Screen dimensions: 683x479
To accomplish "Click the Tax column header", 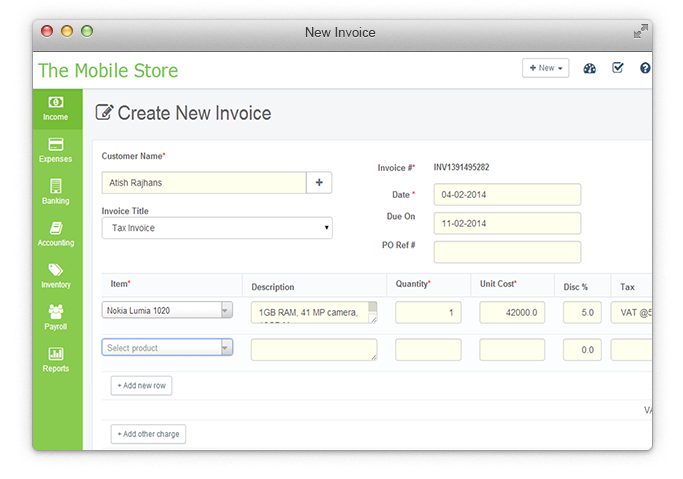I will [x=627, y=287].
